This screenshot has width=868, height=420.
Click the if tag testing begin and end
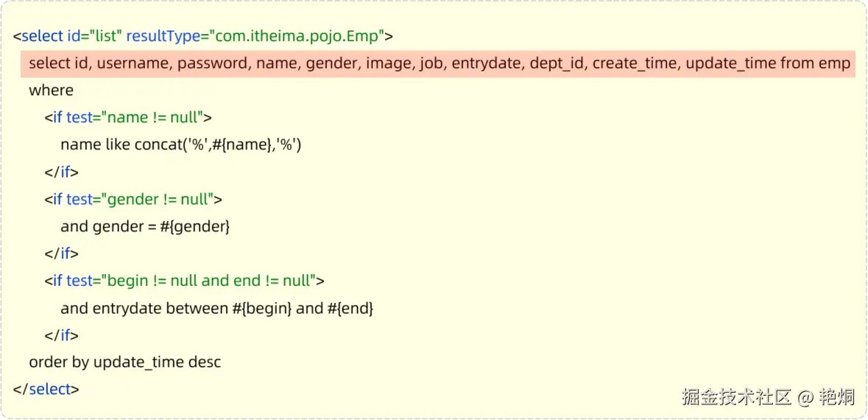tap(184, 281)
